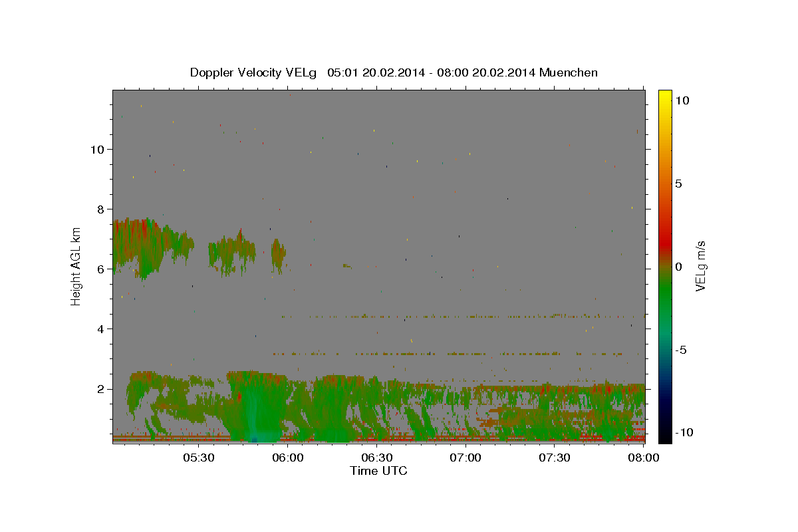Click the colorbar tick label -5
Screen dimensions: 798x532
[x=680, y=350]
